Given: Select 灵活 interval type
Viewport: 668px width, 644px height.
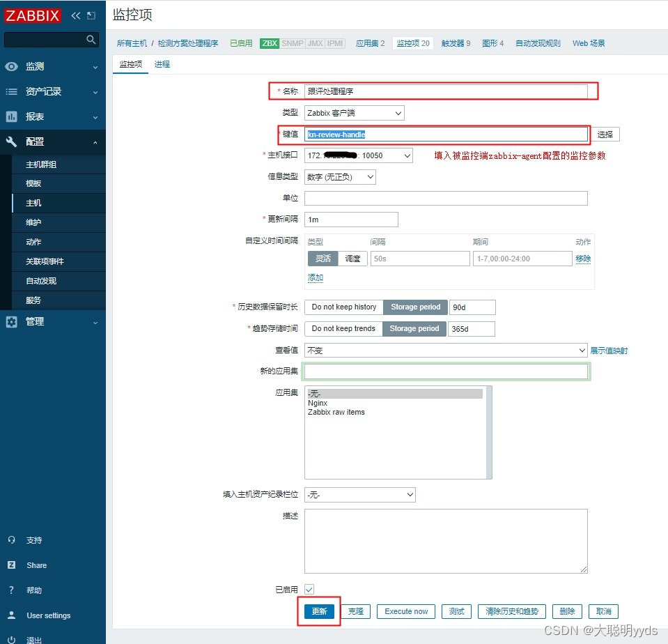Looking at the screenshot, I should 323,259.
